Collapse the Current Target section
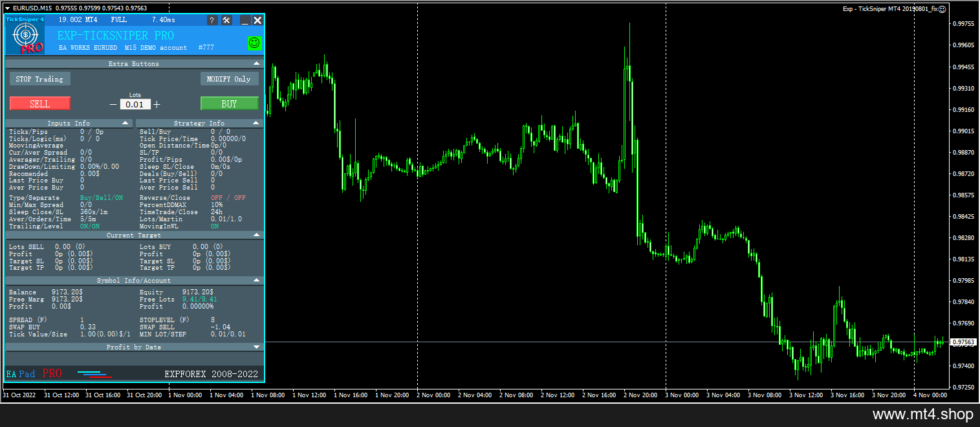 (256, 235)
